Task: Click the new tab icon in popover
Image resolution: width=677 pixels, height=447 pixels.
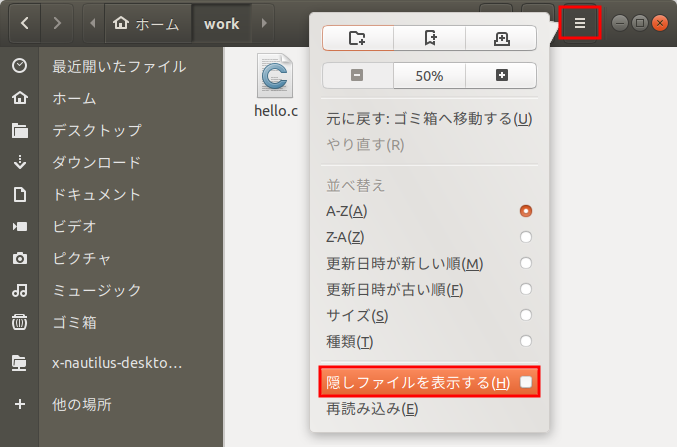Action: 501,37
